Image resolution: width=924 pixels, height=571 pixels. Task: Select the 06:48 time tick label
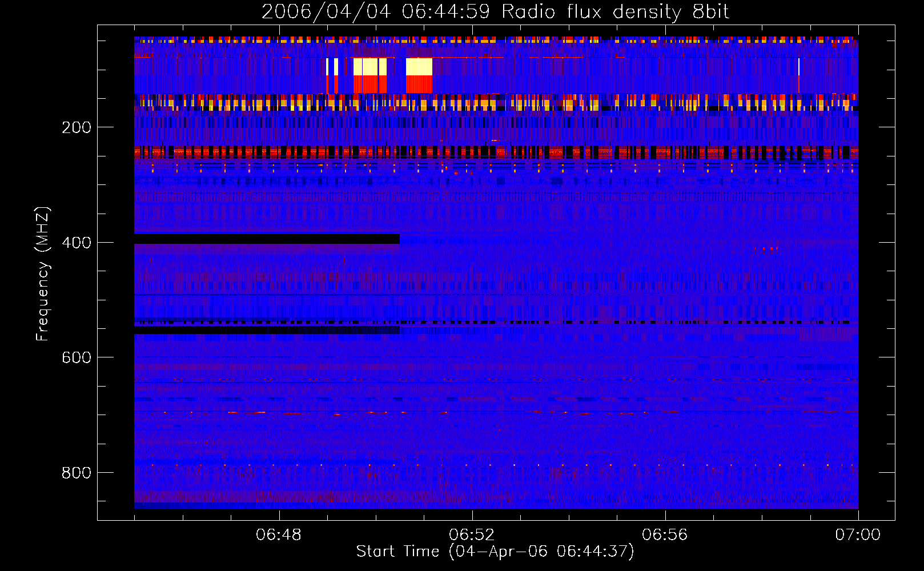coord(279,535)
